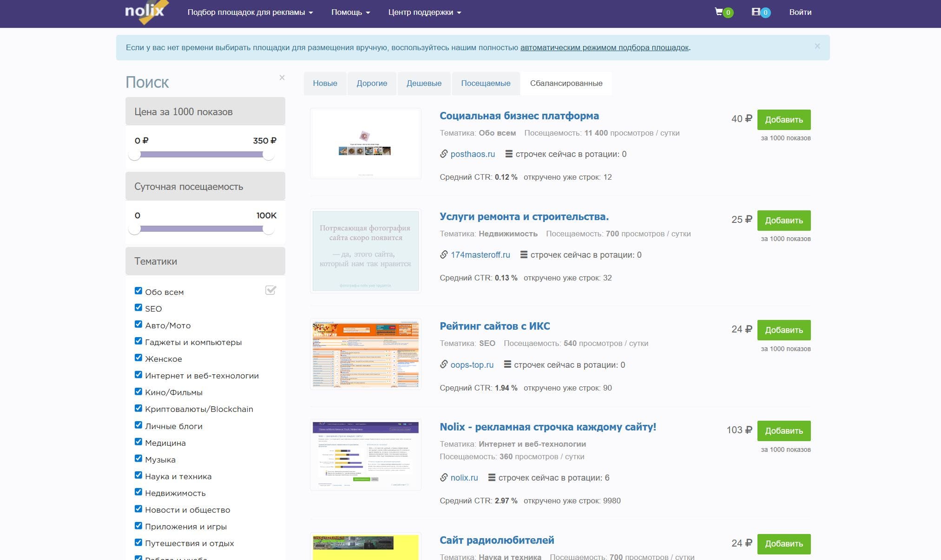Viewport: 941px width, 560px height.
Task: Uncheck the SEO topic checkbox
Action: coord(138,307)
